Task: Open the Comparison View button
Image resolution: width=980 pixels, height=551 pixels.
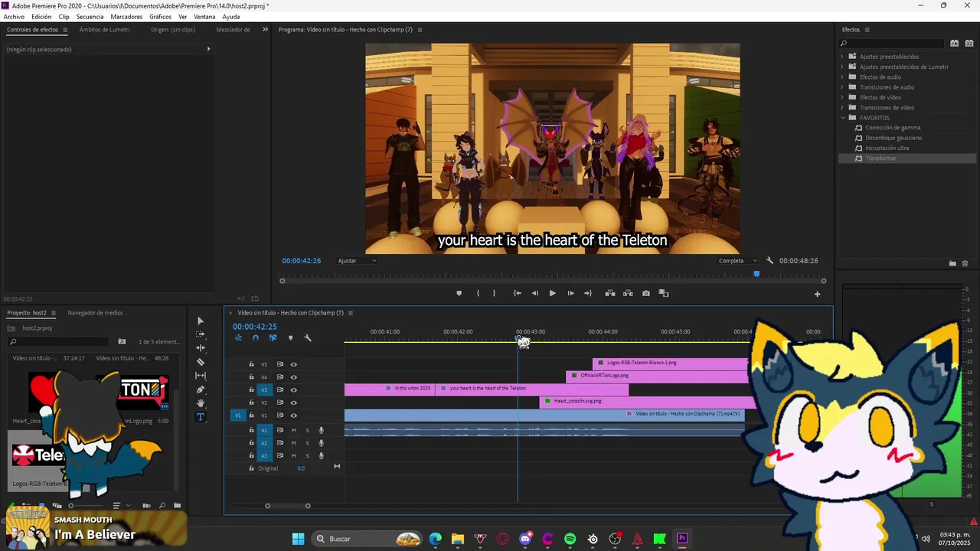Action: pos(664,293)
